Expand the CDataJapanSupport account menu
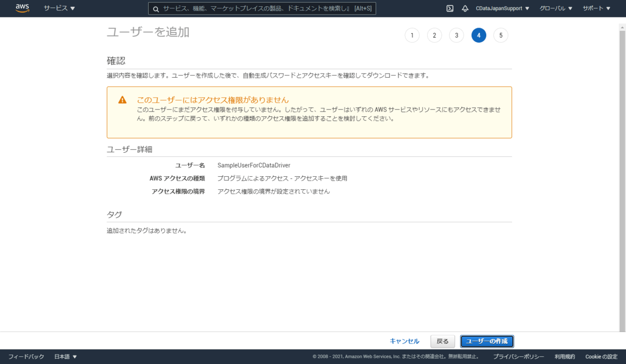This screenshot has height=364, width=626. click(x=502, y=8)
